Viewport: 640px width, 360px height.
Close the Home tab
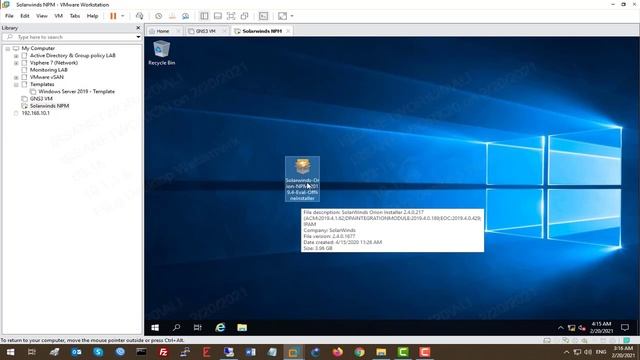pyautogui.click(x=178, y=31)
